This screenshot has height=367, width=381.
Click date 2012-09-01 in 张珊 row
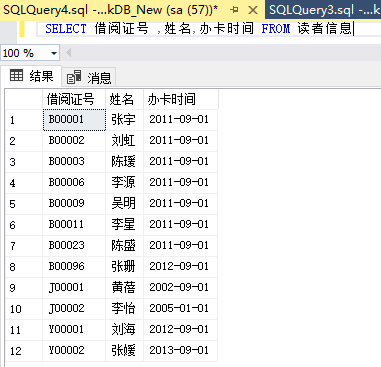[180, 267]
